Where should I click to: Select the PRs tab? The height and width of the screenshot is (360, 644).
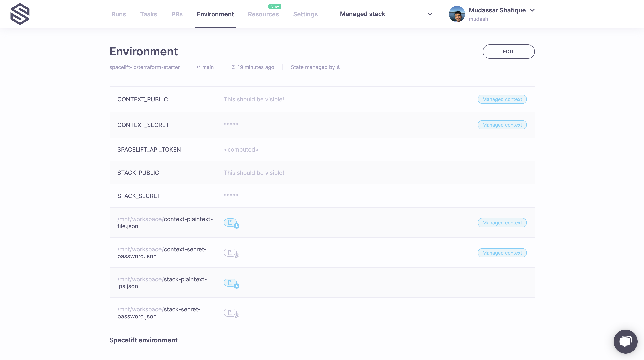point(177,14)
